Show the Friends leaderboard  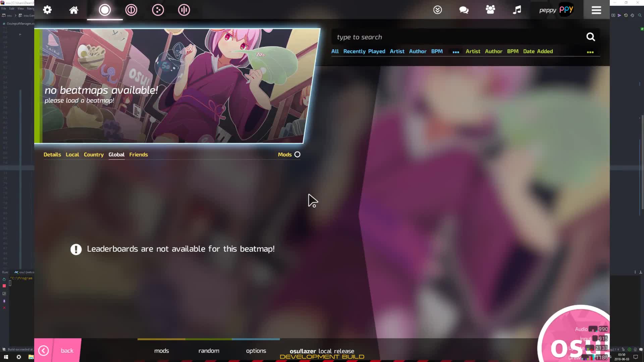tap(139, 155)
